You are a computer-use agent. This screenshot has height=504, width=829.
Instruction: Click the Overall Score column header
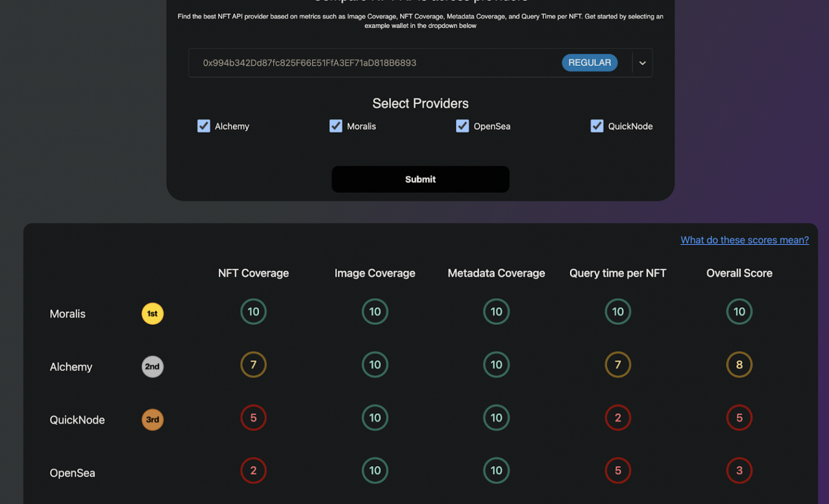tap(739, 273)
